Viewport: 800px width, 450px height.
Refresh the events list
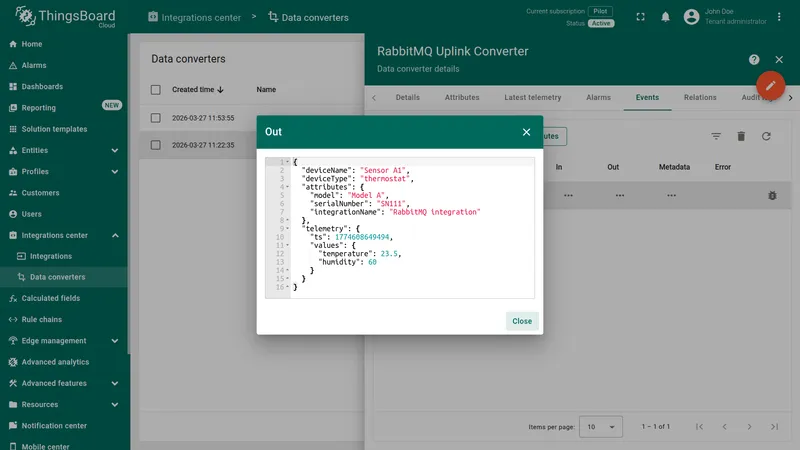766,136
